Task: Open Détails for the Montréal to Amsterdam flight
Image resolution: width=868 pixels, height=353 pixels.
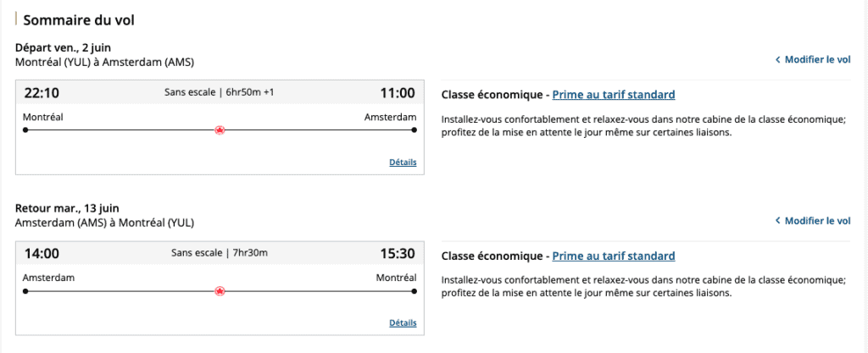Action: [403, 162]
